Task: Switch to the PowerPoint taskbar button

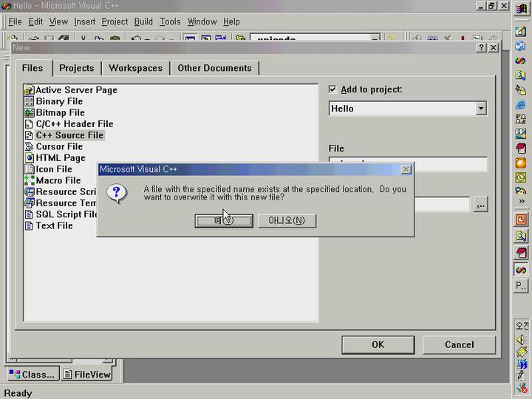Action: (521, 219)
